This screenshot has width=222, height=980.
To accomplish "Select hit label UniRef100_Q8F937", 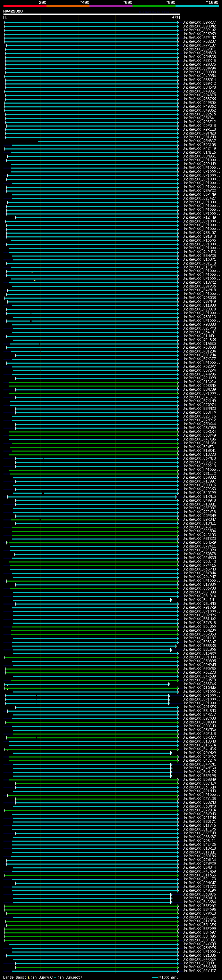I will 199,508.
